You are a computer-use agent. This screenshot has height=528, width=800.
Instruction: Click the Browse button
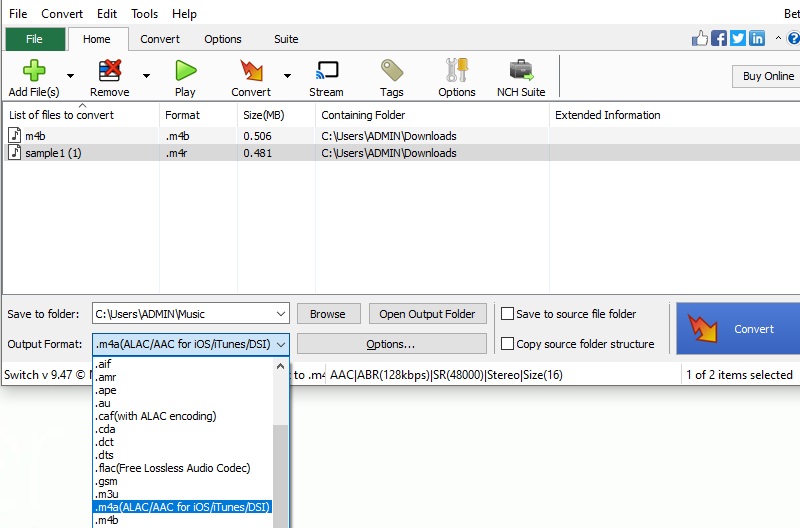(327, 314)
